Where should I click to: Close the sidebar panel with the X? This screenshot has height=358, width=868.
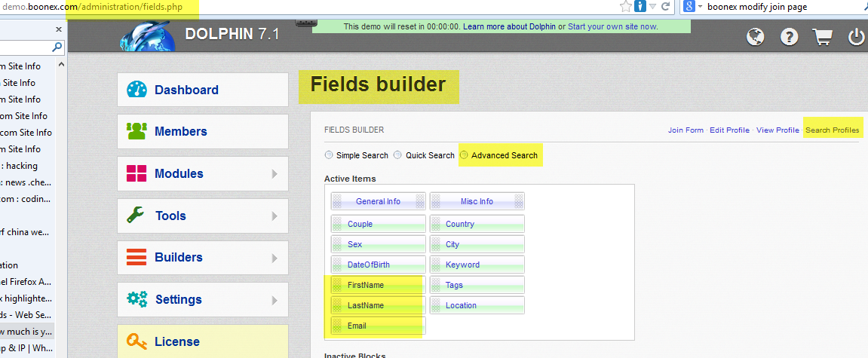(x=59, y=29)
